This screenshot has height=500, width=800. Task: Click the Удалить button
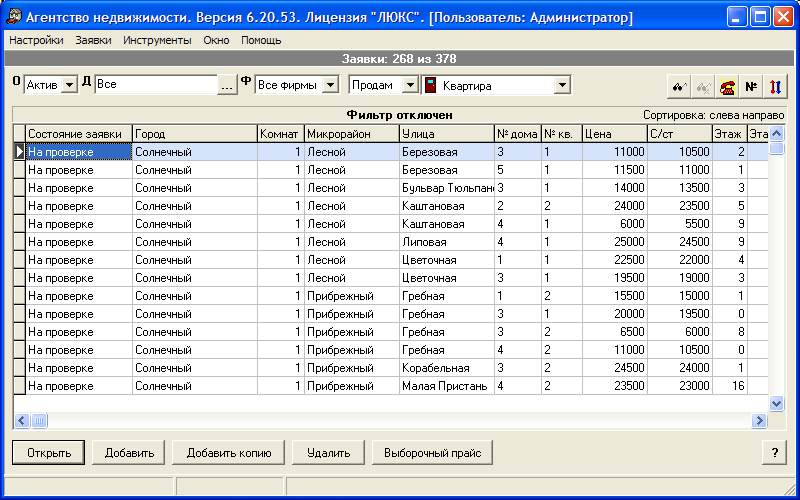coord(328,453)
